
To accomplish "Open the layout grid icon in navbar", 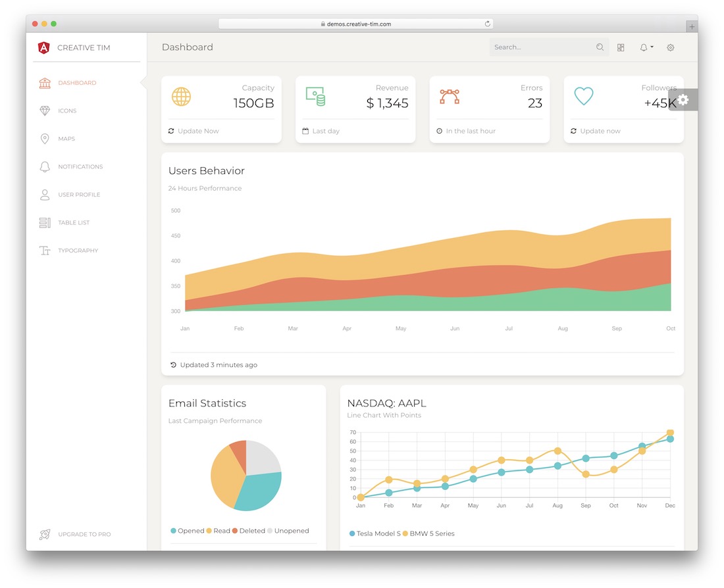I will (621, 47).
